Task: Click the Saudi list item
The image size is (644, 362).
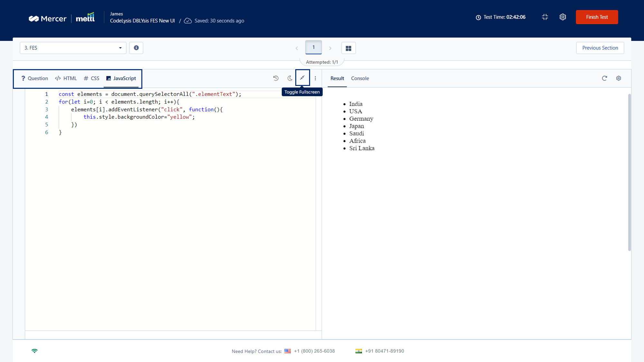Action: coord(356,134)
